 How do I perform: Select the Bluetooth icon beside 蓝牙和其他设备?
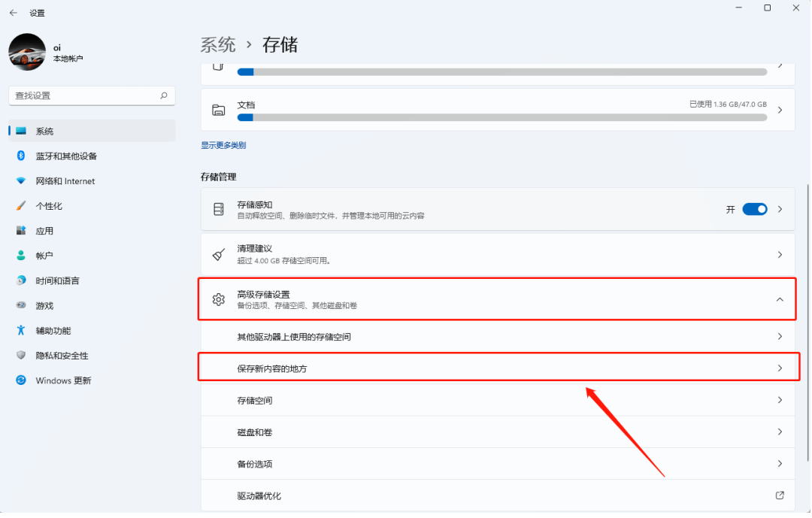[x=19, y=156]
